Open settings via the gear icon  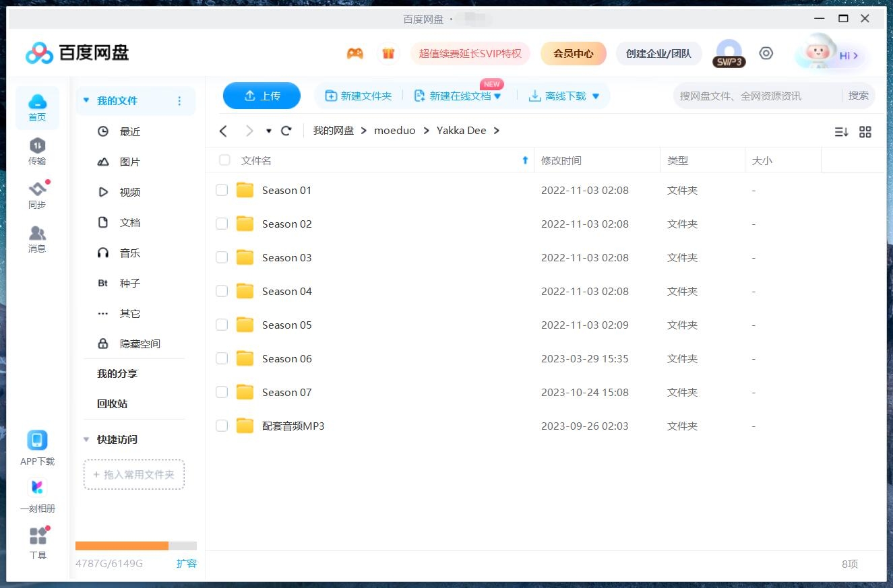[x=766, y=53]
